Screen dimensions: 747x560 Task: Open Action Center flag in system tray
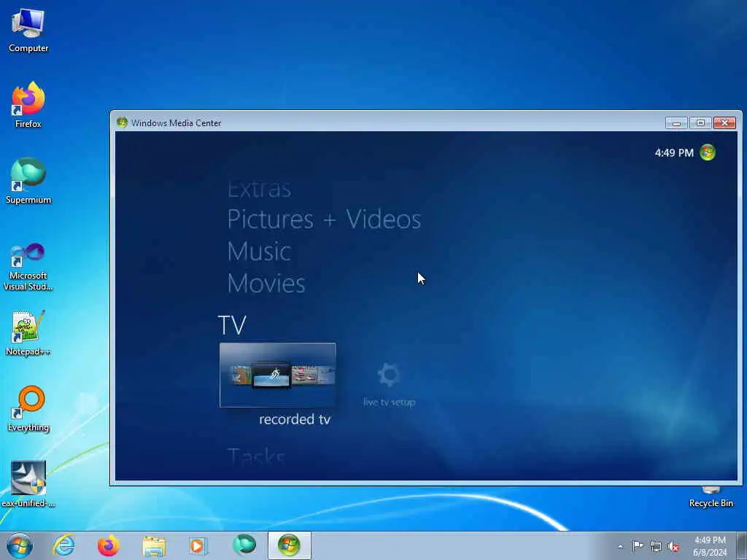[x=638, y=545]
